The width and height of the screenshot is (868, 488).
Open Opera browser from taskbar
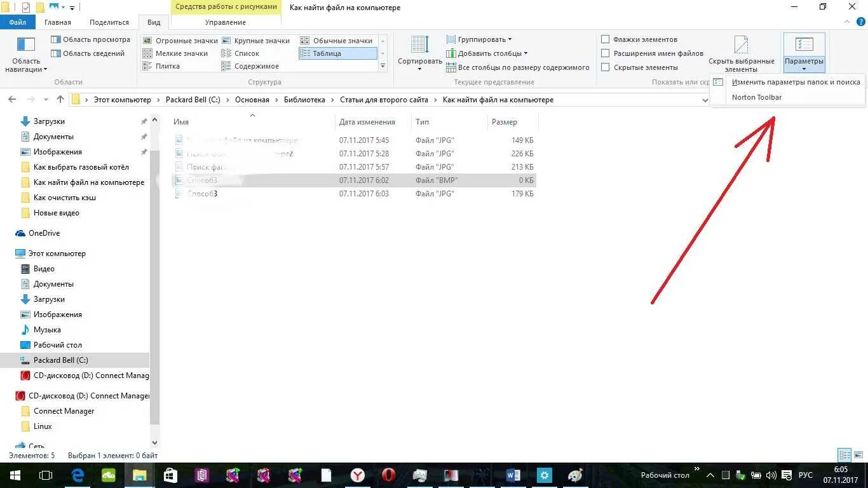(389, 475)
